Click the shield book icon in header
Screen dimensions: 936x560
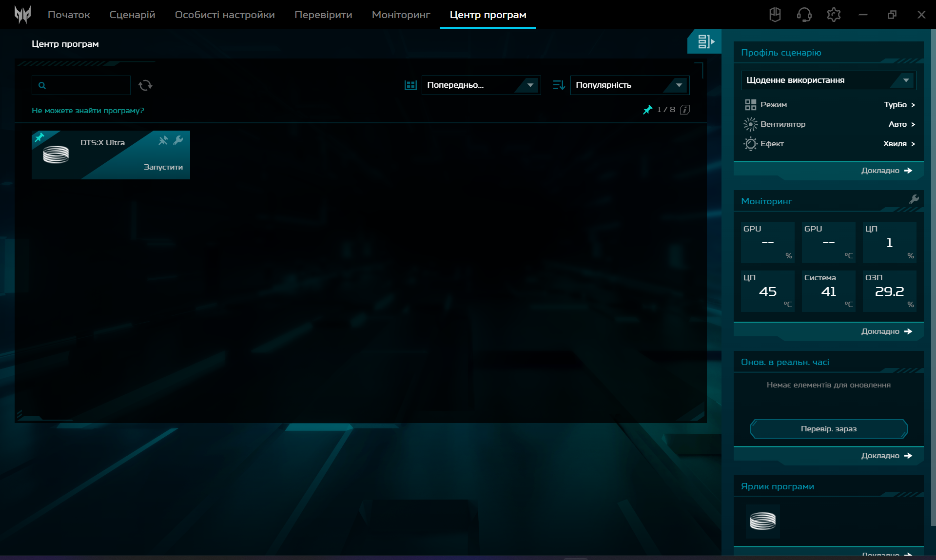[x=775, y=15]
